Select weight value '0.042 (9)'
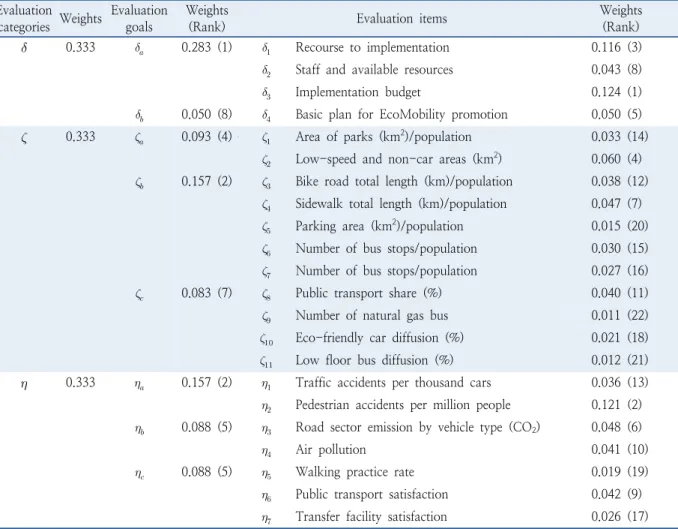678x529 pixels. pos(616,494)
